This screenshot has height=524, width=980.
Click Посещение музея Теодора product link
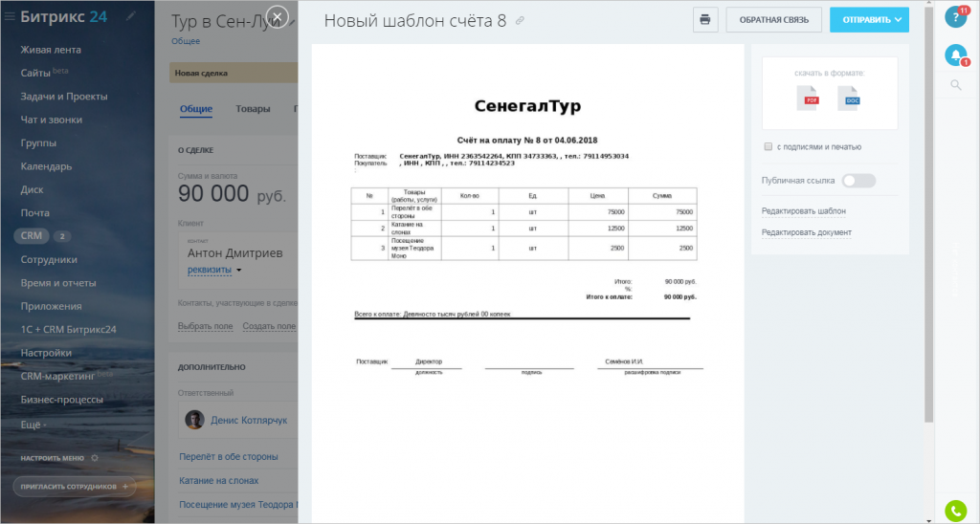238,504
